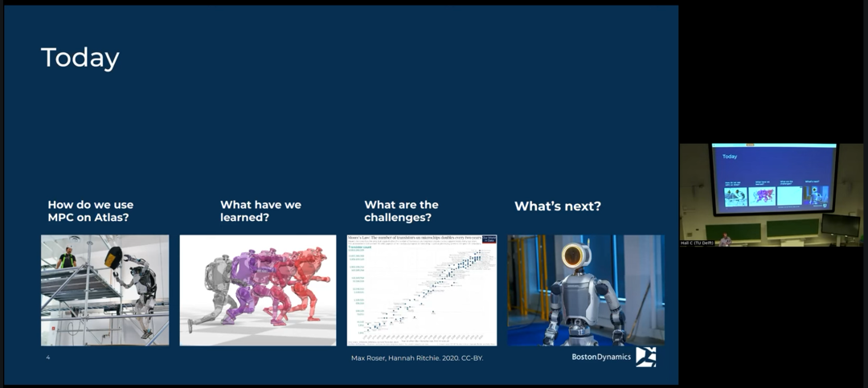
Task: Click the 'Hall C (TU Delft)' video label
Action: click(697, 243)
